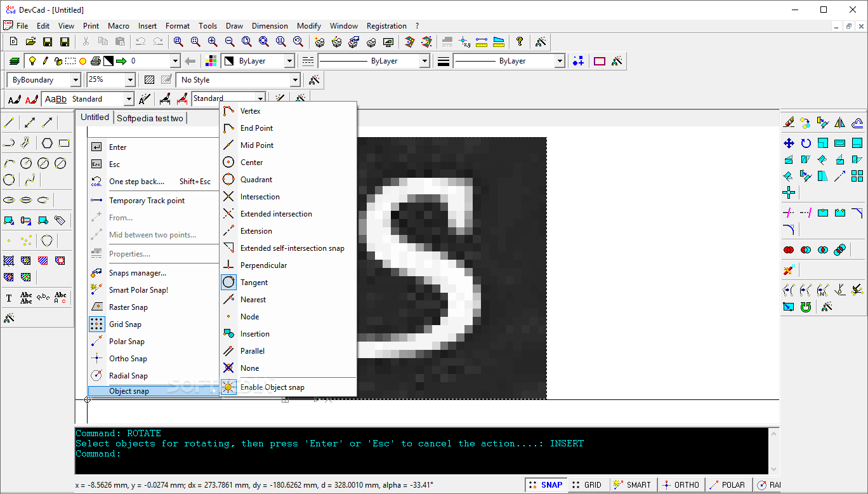Image resolution: width=868 pixels, height=494 pixels.
Task: Open the lineweight ByLayer dropdown
Action: tap(560, 61)
